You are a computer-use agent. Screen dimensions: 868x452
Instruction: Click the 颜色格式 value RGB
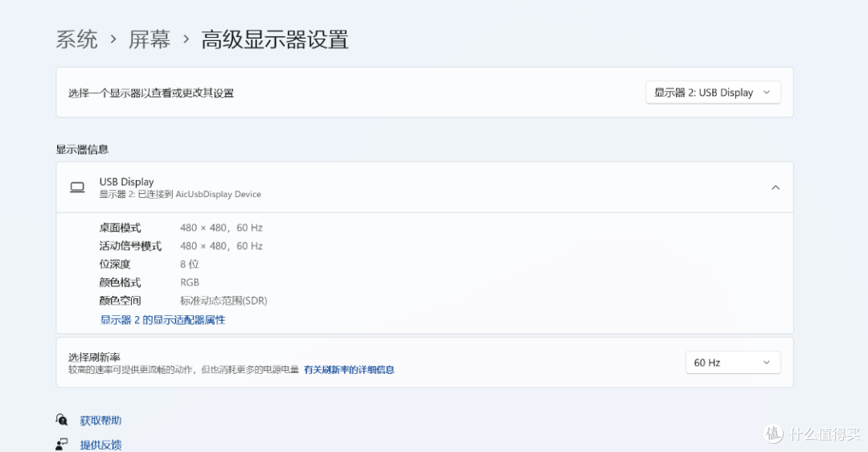[190, 282]
